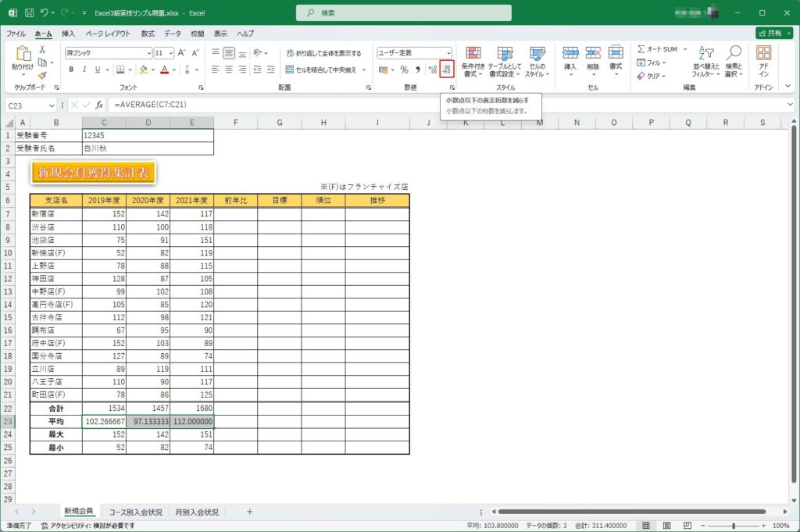
Task: Click the 共有 share button
Action: point(772,34)
